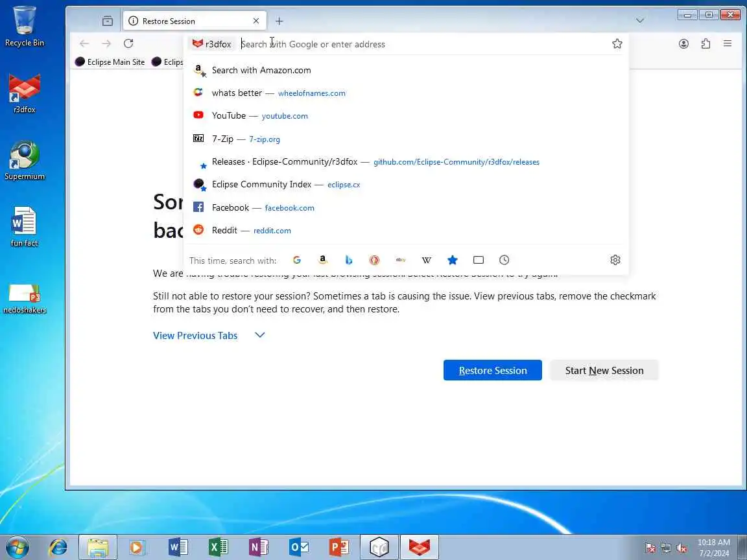Select Facebook facebook.com suggestion
This screenshot has width=747, height=560.
point(406,207)
